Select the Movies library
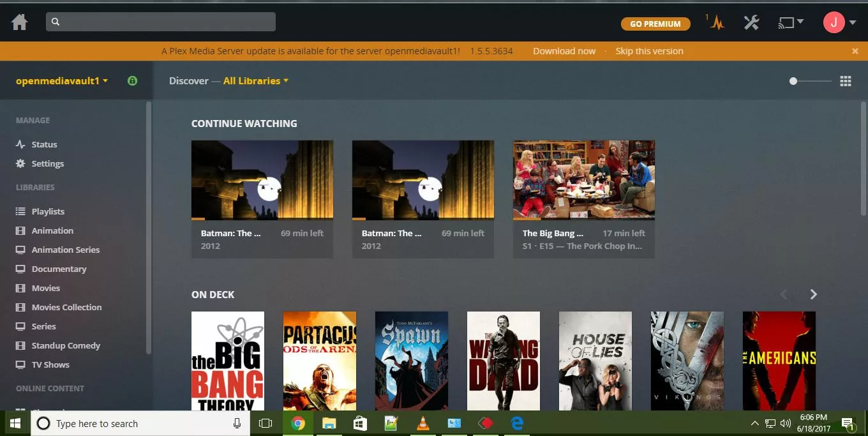The height and width of the screenshot is (436, 868). pos(44,288)
